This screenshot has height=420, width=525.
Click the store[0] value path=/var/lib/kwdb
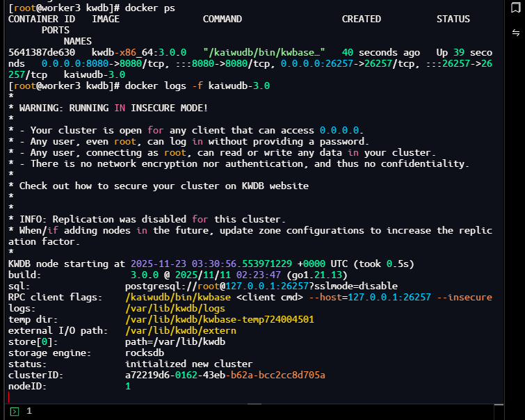point(175,341)
